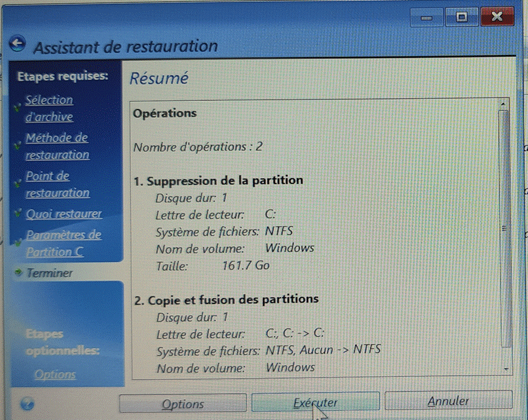Open the optional Options step link

click(x=55, y=374)
